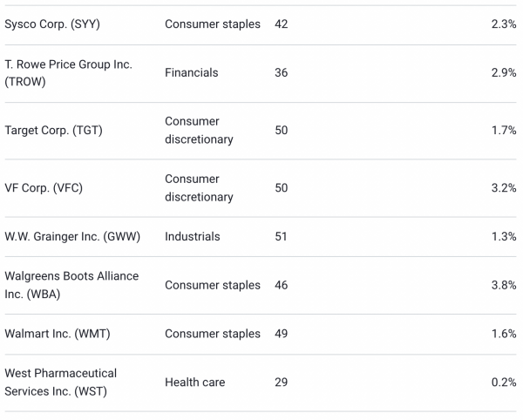
Task: Select Walgreens Boots Alliance Inc. (WBA)
Action: (x=71, y=285)
